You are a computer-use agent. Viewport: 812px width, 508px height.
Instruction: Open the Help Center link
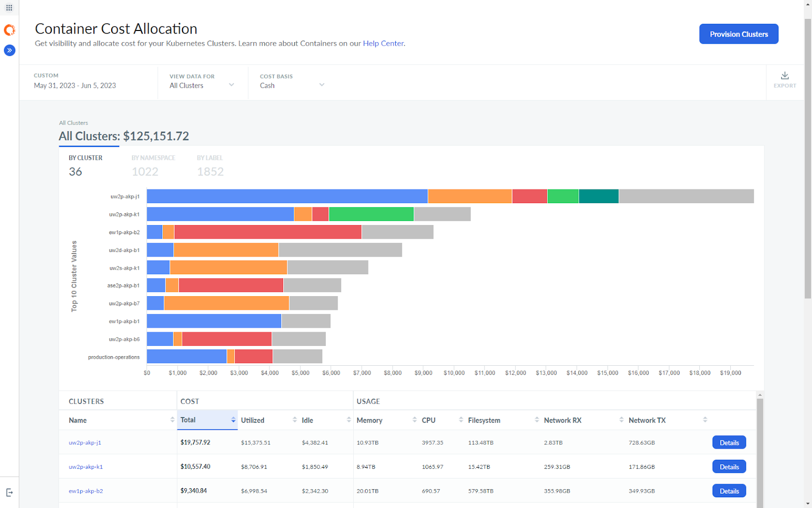click(x=383, y=43)
